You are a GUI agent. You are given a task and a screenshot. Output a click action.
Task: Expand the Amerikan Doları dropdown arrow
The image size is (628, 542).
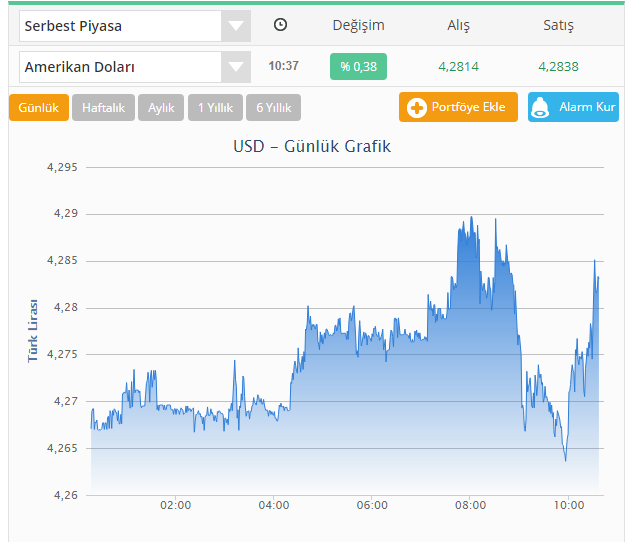(235, 67)
